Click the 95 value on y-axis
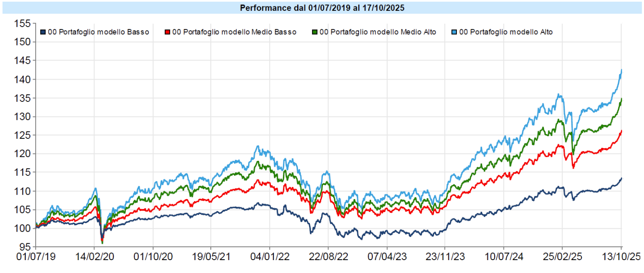This screenshot has width=644, height=273. click(x=25, y=247)
